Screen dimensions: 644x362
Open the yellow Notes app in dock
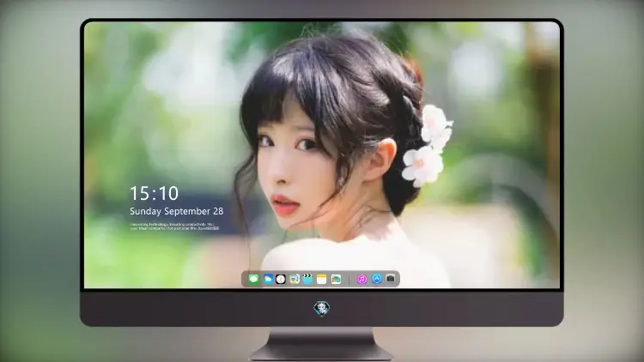tap(322, 279)
